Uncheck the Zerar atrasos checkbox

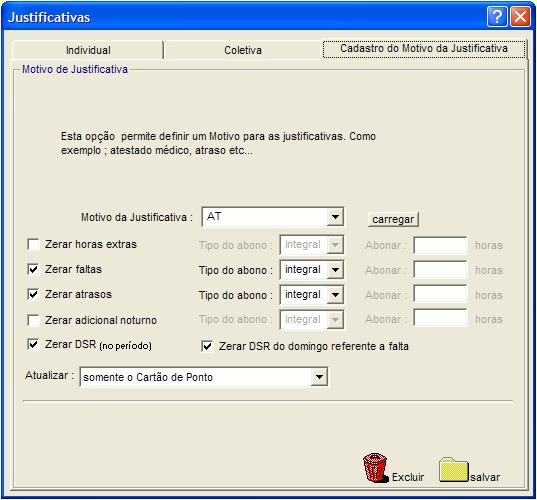tap(33, 294)
